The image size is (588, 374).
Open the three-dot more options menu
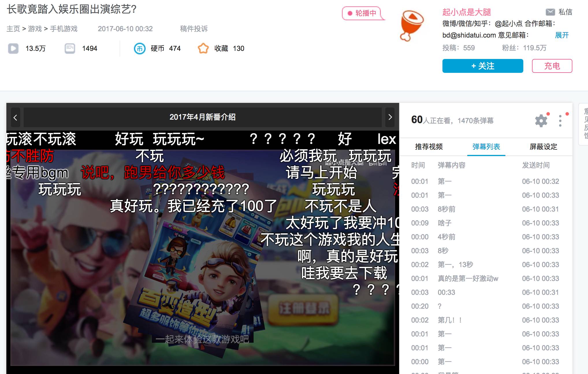pyautogui.click(x=560, y=121)
